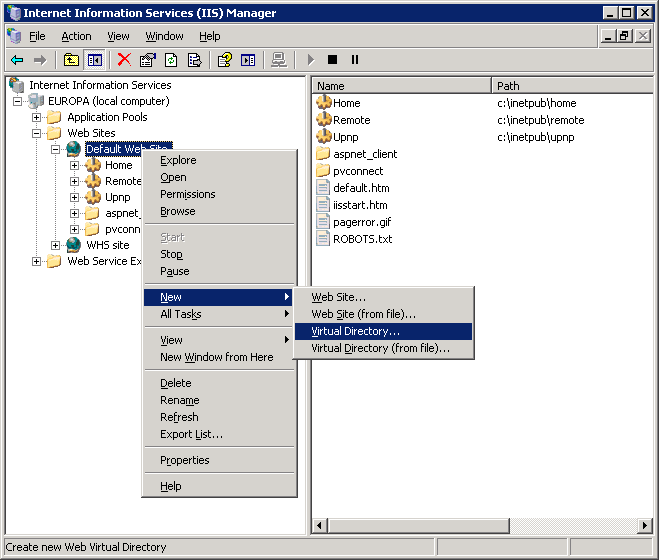Click the Pause item toolbar button
The height and width of the screenshot is (560, 659).
point(355,60)
